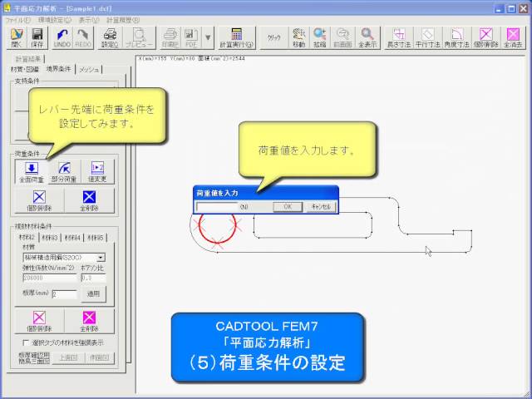Click the blue-outline 個別削除 icon under 荷重条件
The image size is (532, 399).
[39, 201]
